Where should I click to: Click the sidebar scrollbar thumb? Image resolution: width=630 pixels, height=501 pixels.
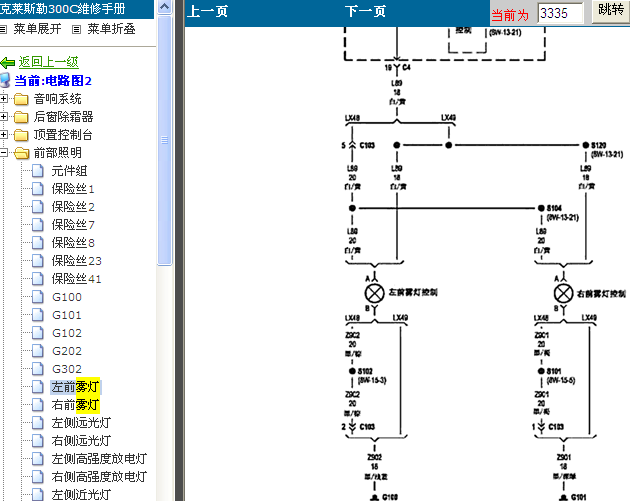[x=164, y=140]
